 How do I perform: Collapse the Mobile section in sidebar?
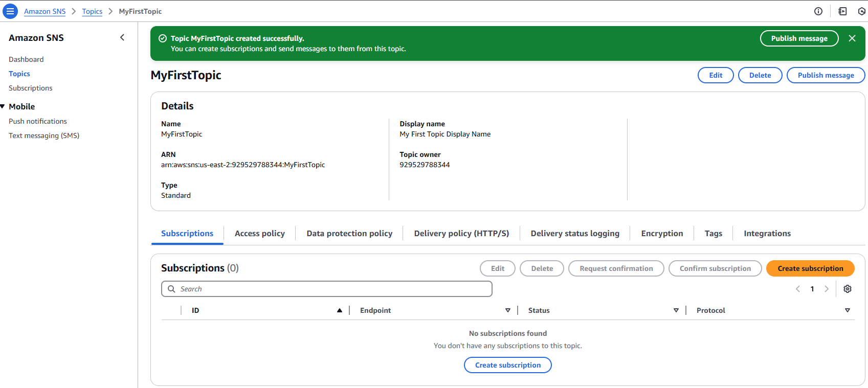(x=3, y=106)
